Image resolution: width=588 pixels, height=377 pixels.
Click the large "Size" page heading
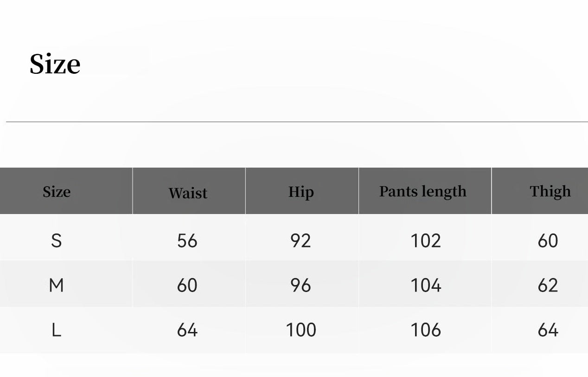coord(55,64)
